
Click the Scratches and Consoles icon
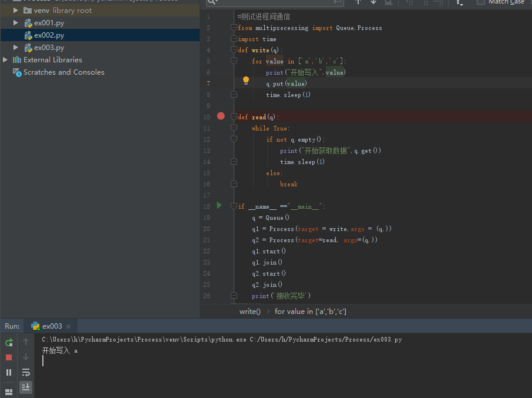[x=17, y=72]
